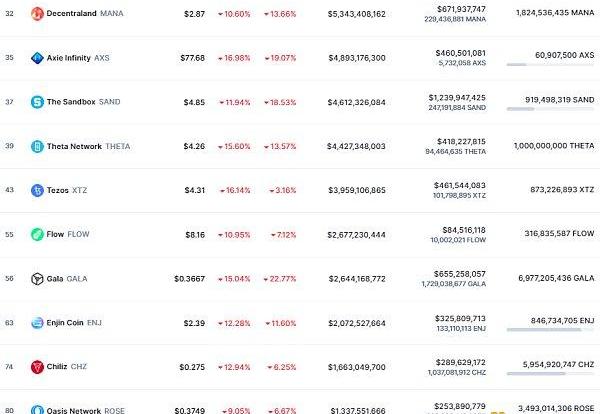Image resolution: width=600 pixels, height=414 pixels.
Task: Click the Tezos logo icon
Action: pyautogui.click(x=37, y=190)
